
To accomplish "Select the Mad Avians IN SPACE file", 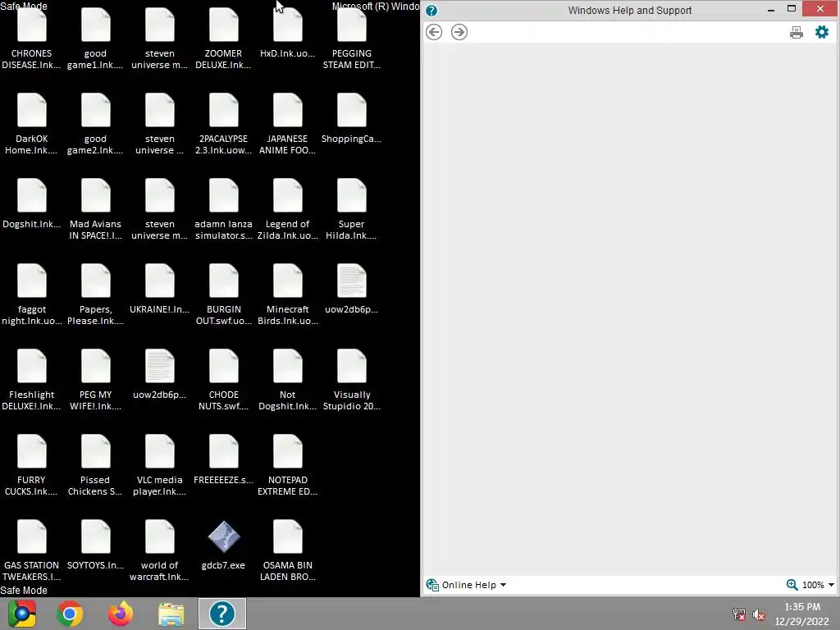I will (95, 209).
